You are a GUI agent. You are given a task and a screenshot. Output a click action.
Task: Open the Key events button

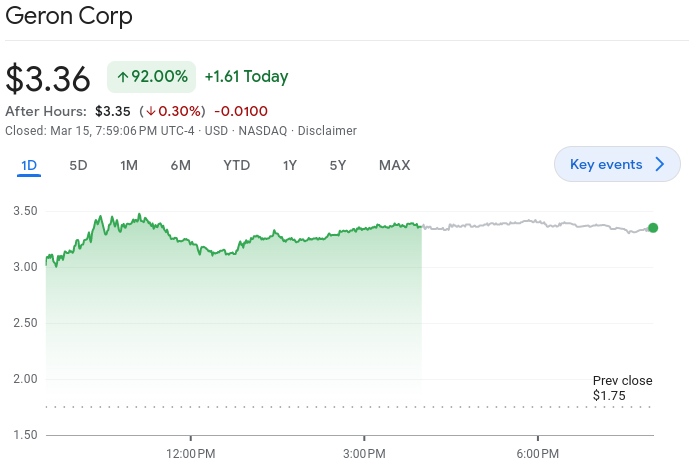[x=606, y=165]
